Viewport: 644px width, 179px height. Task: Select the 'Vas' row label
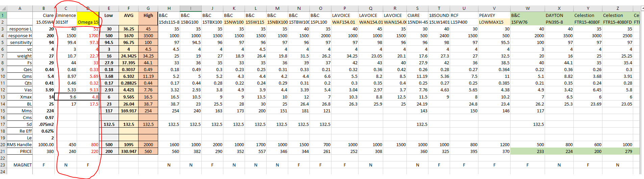(x=20, y=90)
